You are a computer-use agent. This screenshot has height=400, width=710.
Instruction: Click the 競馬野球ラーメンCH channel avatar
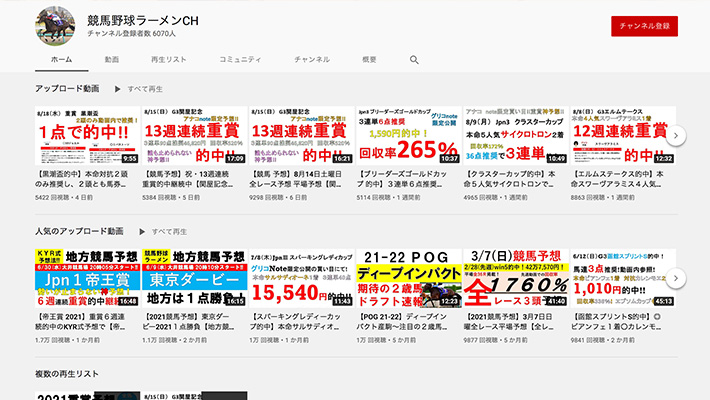[x=55, y=26]
